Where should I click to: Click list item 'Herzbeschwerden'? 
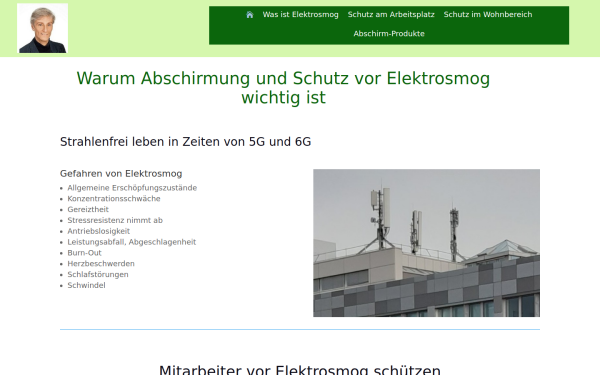[x=101, y=264]
